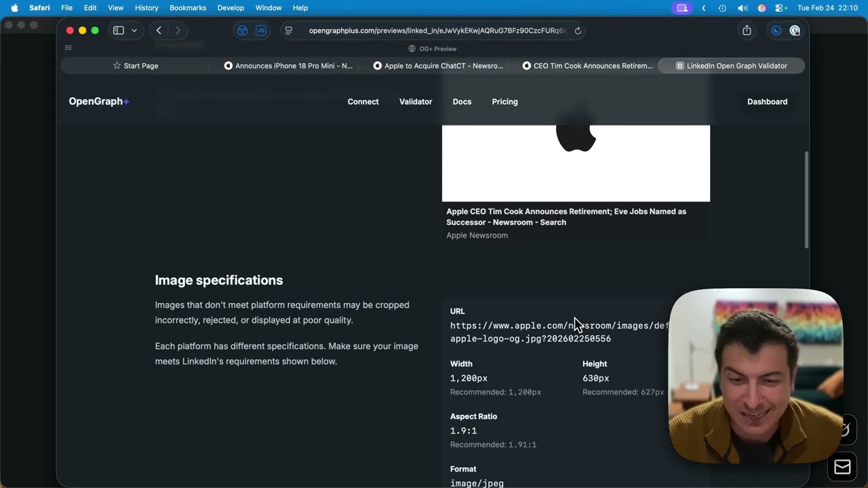The image size is (868, 488).
Task: Reload the current page
Action: point(578,30)
